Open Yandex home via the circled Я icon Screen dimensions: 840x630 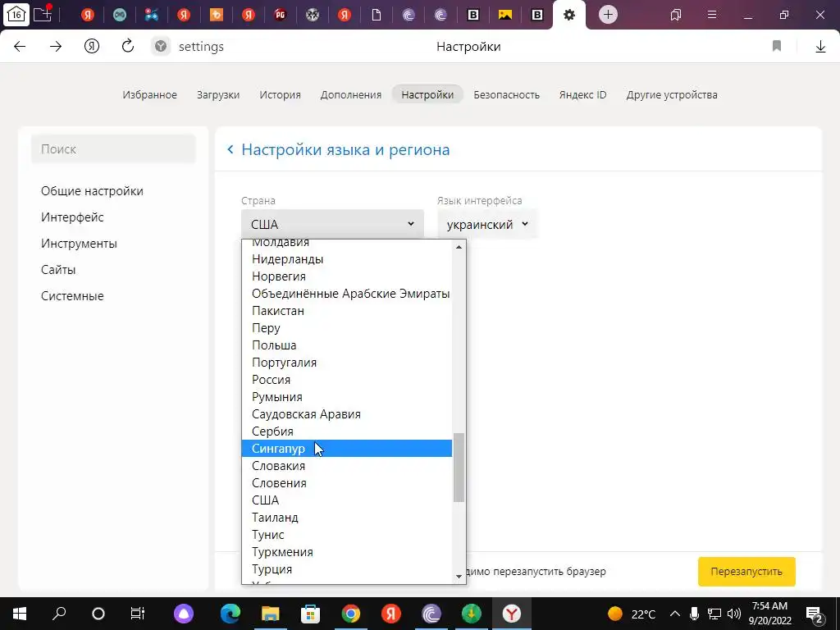coord(92,47)
